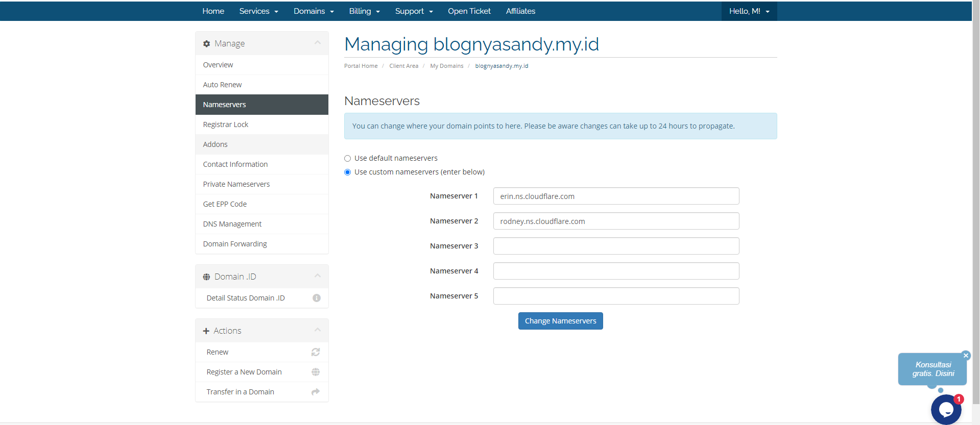Click the Managing blognyasandy.my.id heading
This screenshot has width=980, height=425.
(471, 44)
